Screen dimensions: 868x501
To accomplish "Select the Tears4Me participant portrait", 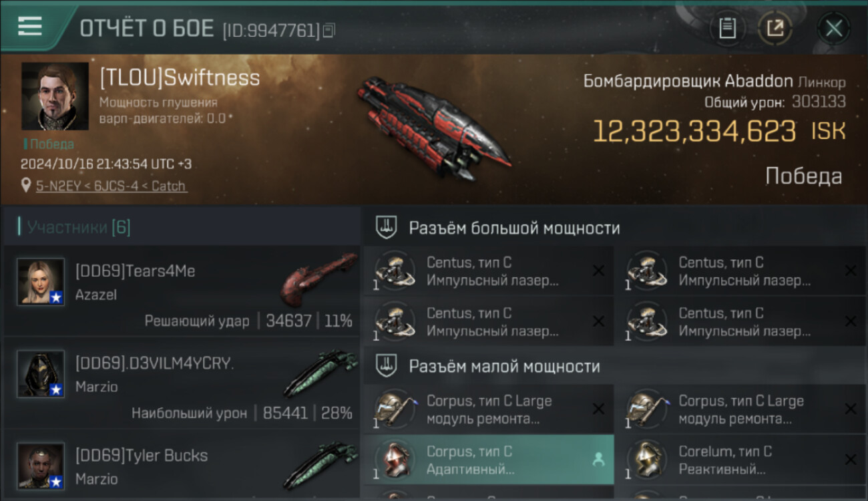I will pos(41,282).
